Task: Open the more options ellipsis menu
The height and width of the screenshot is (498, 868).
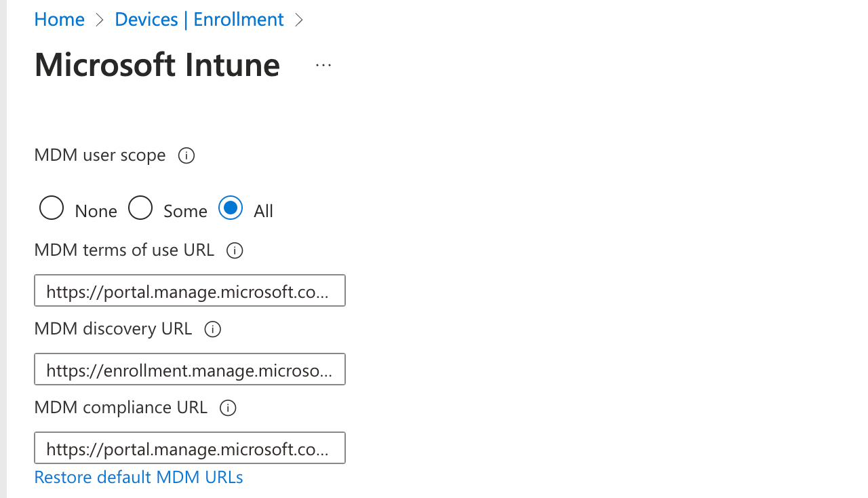Action: [323, 65]
